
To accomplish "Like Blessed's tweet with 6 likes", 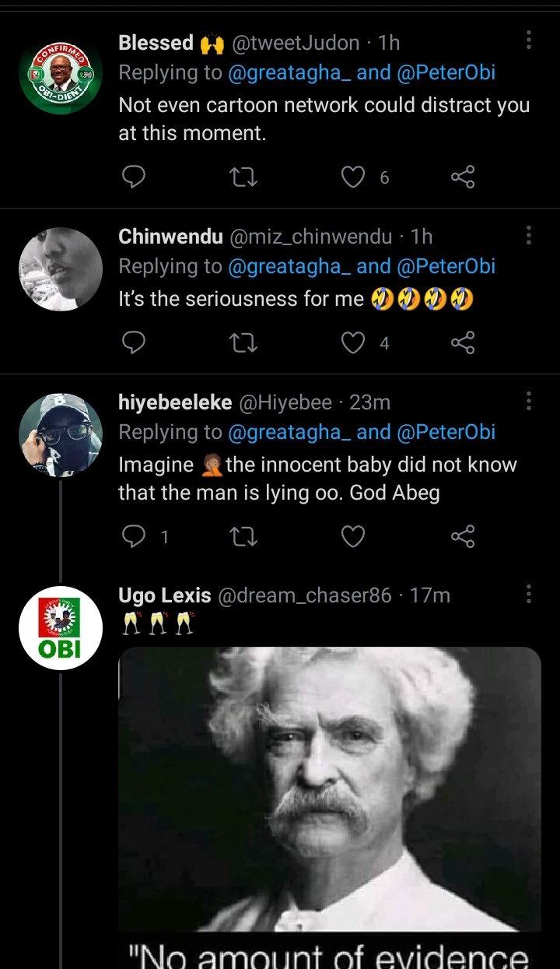I will (x=353, y=177).
